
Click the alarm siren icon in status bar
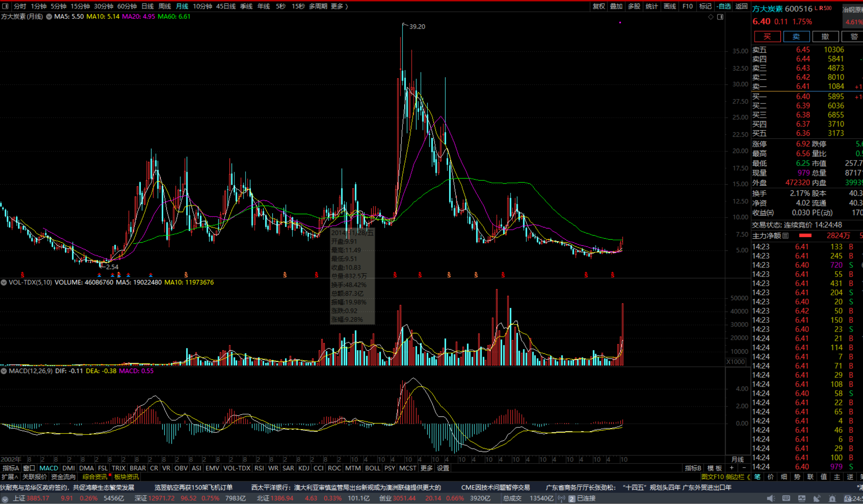click(x=832, y=499)
